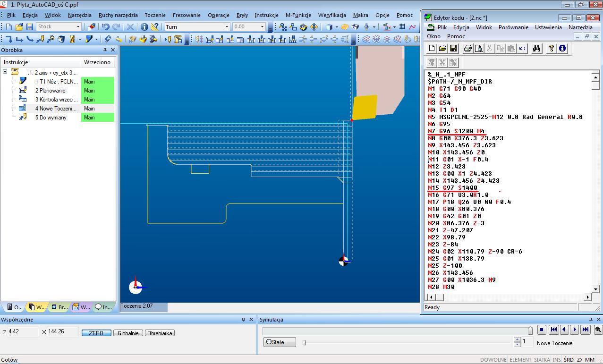Open Ustawienia menu in code editor
Image resolution: width=603 pixels, height=364 pixels.
548,27
